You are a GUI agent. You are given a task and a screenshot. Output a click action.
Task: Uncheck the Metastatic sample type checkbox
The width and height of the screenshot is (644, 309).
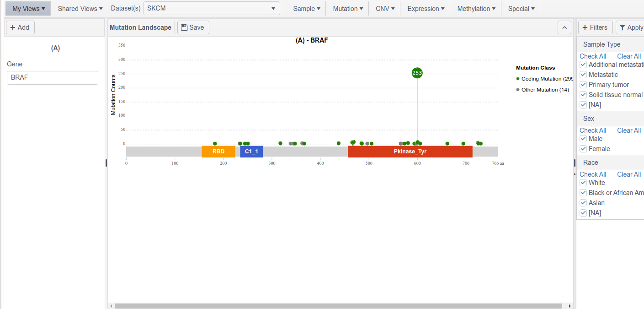pyautogui.click(x=583, y=75)
